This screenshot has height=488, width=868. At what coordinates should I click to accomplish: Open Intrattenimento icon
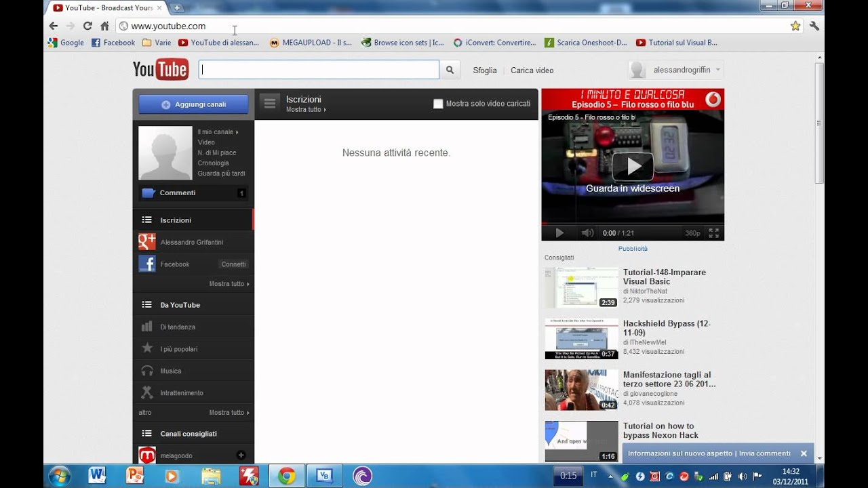(147, 392)
